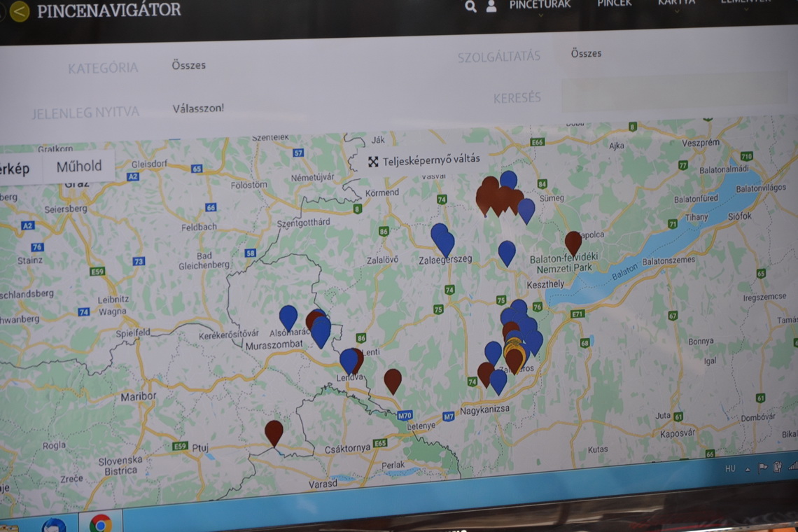
Task: Toggle full screen with Teljesképernyő váltás
Action: 425,160
